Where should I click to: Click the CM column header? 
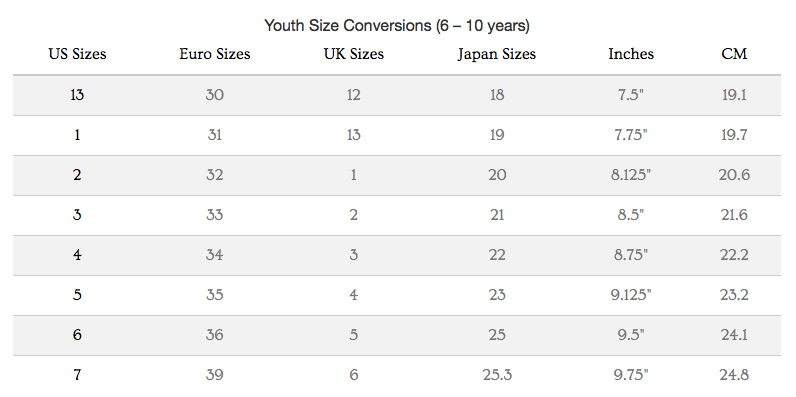734,54
